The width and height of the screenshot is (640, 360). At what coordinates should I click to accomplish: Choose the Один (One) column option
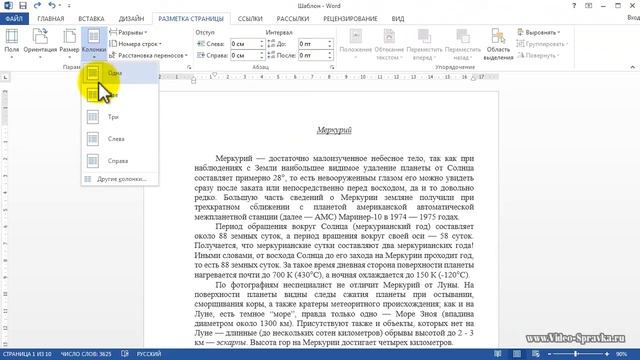pyautogui.click(x=120, y=73)
